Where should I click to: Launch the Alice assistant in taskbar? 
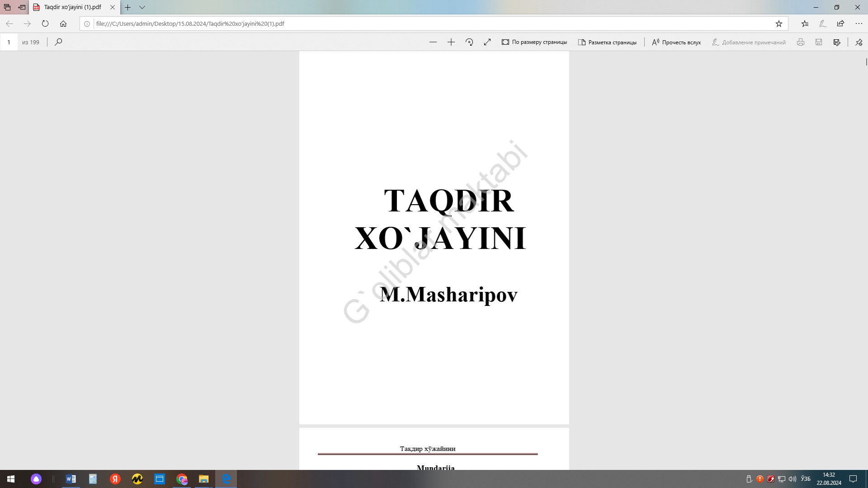click(36, 479)
